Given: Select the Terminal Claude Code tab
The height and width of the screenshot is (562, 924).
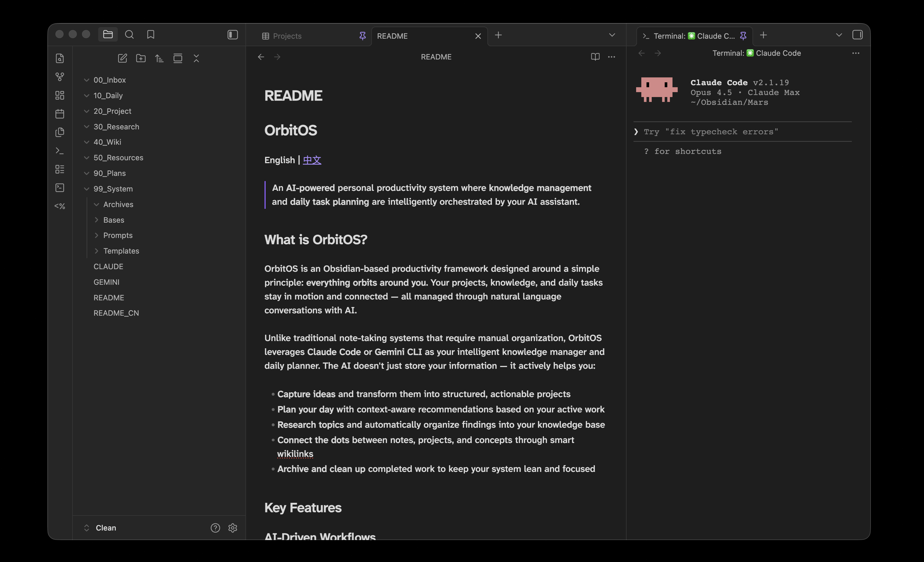Looking at the screenshot, I should (694, 36).
